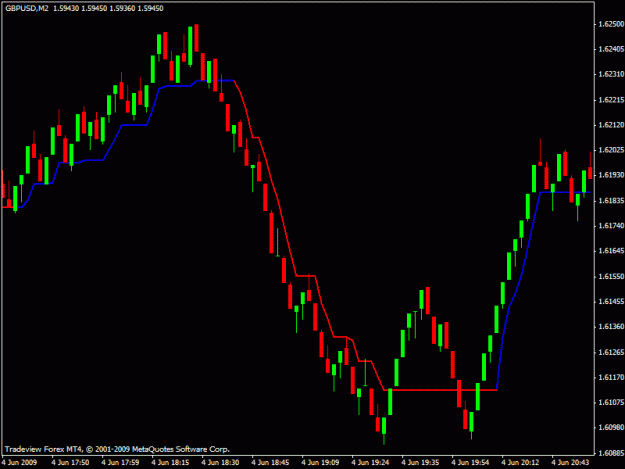This screenshot has height=469, width=625.
Task: Select the flat blue indicator line near 1.61835
Action: pos(565,192)
